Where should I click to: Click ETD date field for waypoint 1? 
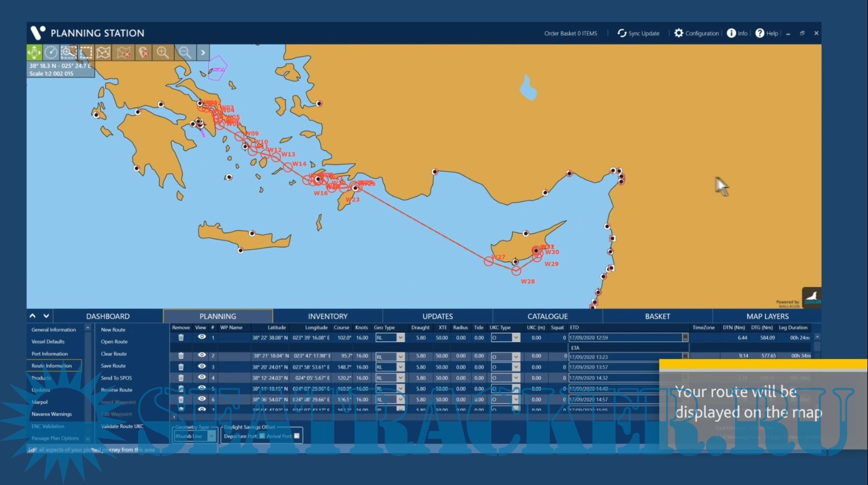pos(625,338)
